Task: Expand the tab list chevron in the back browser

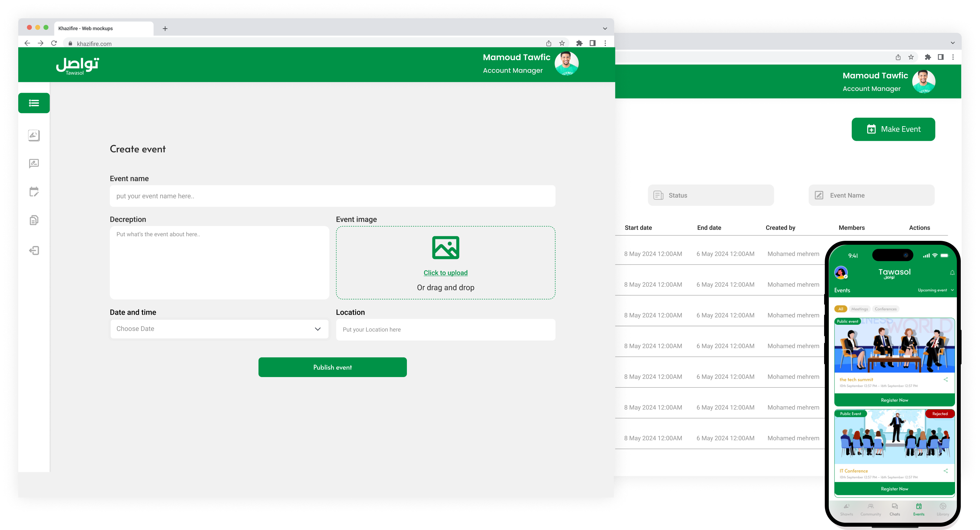Action: pos(952,43)
